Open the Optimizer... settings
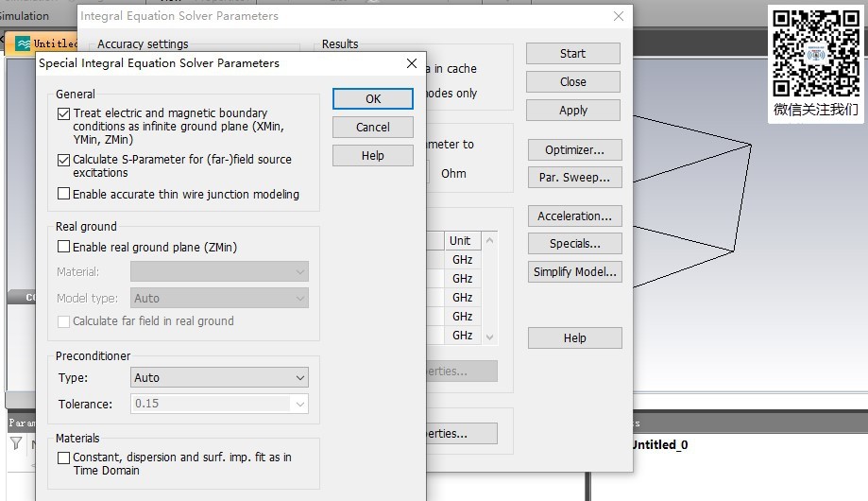 574,149
